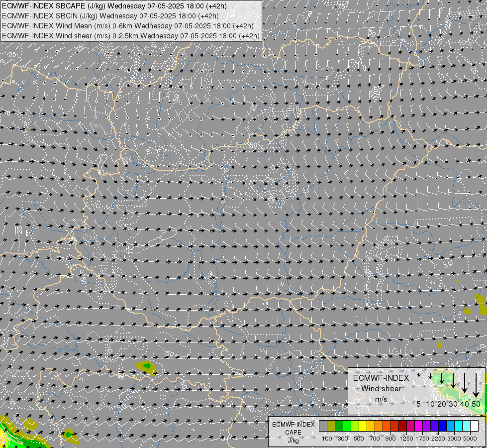Choose the crimson-pink swatch after 1250
This screenshot has height=448, width=487.
pyautogui.click(x=411, y=426)
